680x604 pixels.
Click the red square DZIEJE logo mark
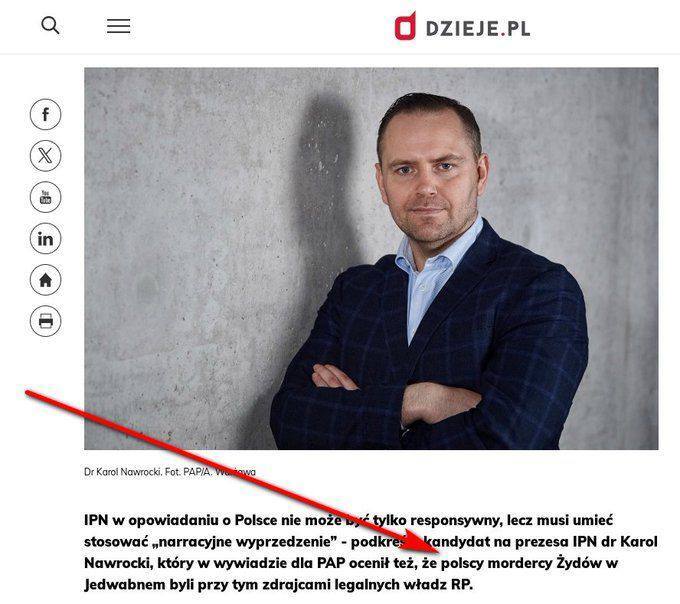(405, 27)
